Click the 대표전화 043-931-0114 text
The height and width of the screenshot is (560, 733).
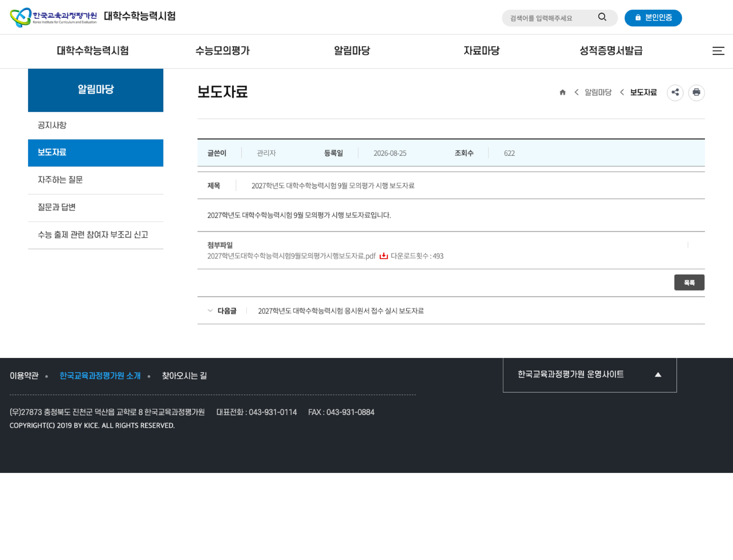point(257,412)
